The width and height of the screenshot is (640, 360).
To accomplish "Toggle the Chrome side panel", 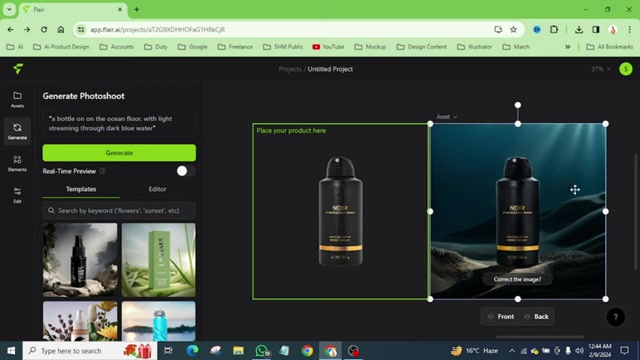I will (x=596, y=29).
